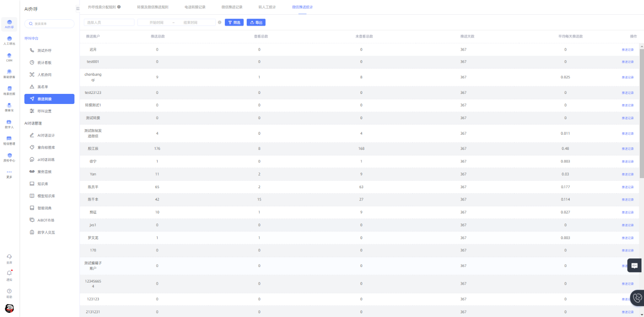
Task: Click the 开始时间 date field
Action: coord(156,22)
